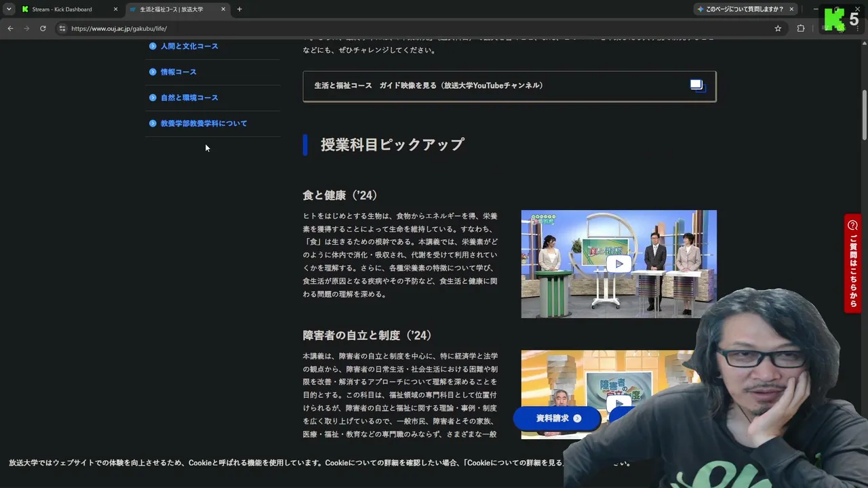The height and width of the screenshot is (488, 868).
Task: Go back using browser back arrow
Action: coord(10,28)
